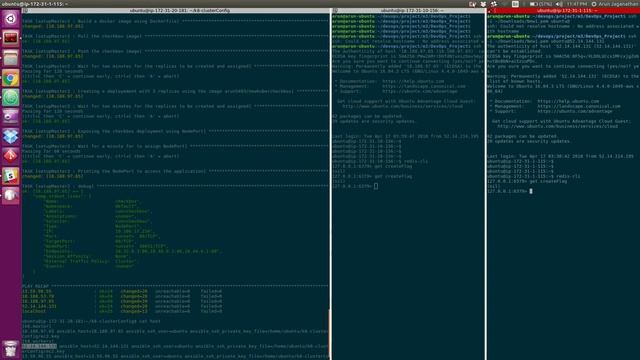Open the Terminal app in the dock
The height and width of the screenshot is (360, 640).
pos(11,38)
